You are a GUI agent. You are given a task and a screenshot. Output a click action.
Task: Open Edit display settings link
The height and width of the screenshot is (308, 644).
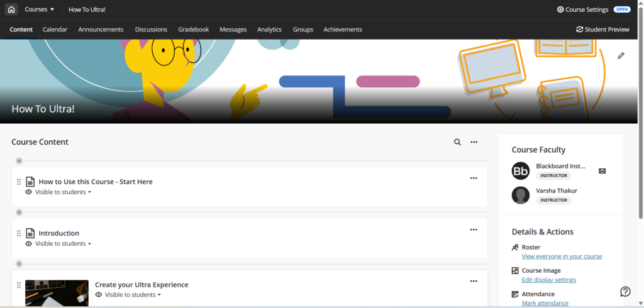[x=548, y=280]
